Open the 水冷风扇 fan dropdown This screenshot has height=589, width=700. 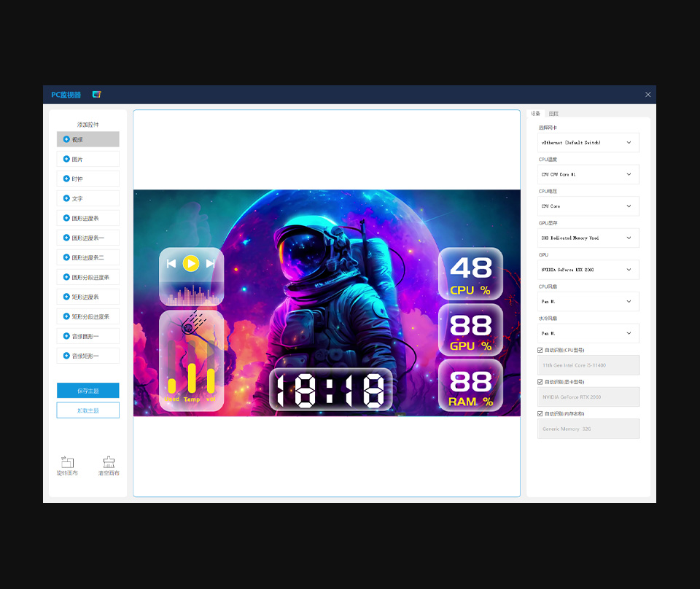(588, 333)
